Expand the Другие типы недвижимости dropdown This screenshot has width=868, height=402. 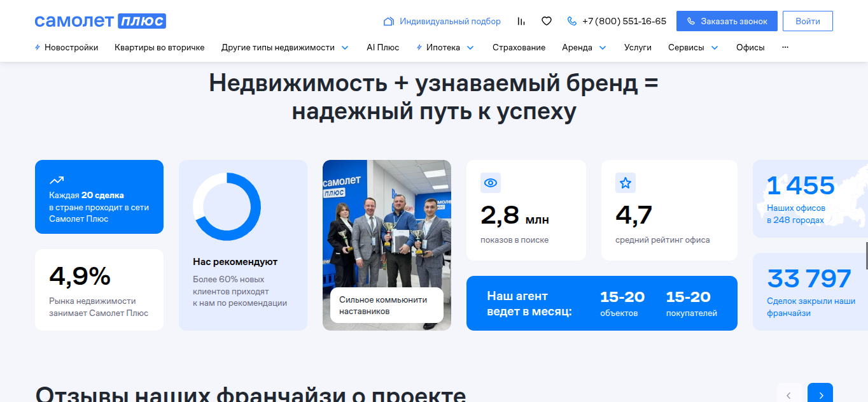point(345,47)
